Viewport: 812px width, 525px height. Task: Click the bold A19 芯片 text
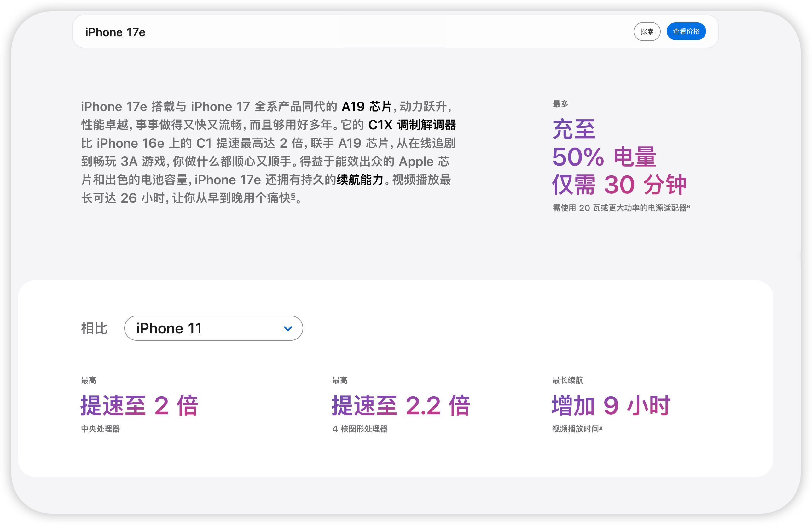(x=367, y=107)
